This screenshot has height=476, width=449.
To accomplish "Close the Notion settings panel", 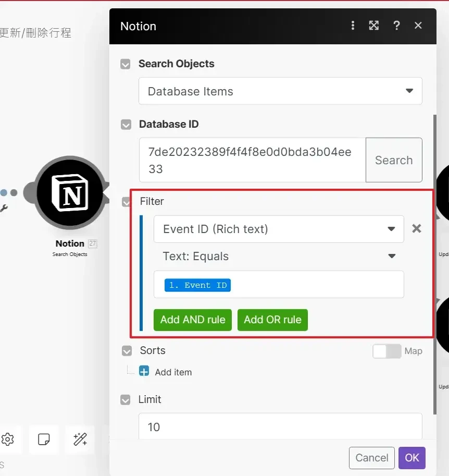I will tap(418, 25).
